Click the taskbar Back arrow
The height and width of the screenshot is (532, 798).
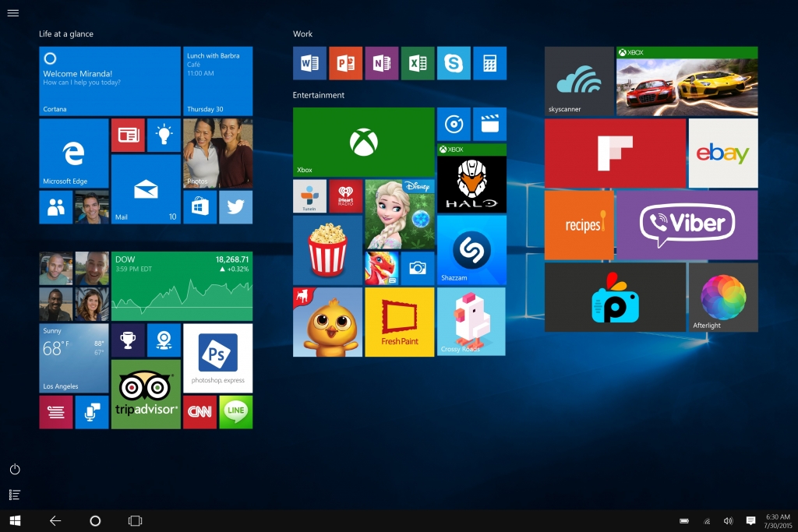pyautogui.click(x=55, y=521)
